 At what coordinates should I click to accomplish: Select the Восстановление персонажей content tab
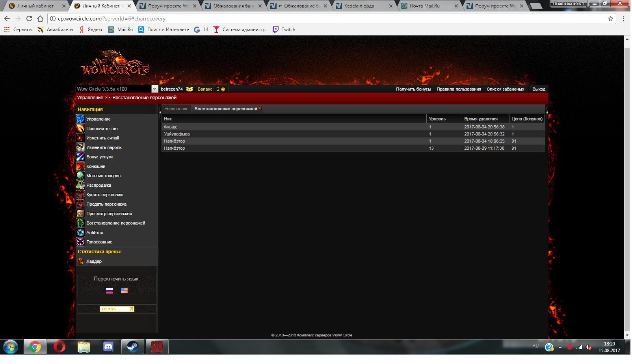pos(226,109)
